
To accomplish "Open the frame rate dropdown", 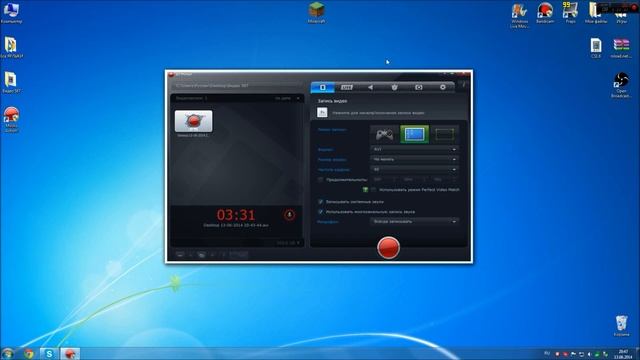I will (414, 169).
